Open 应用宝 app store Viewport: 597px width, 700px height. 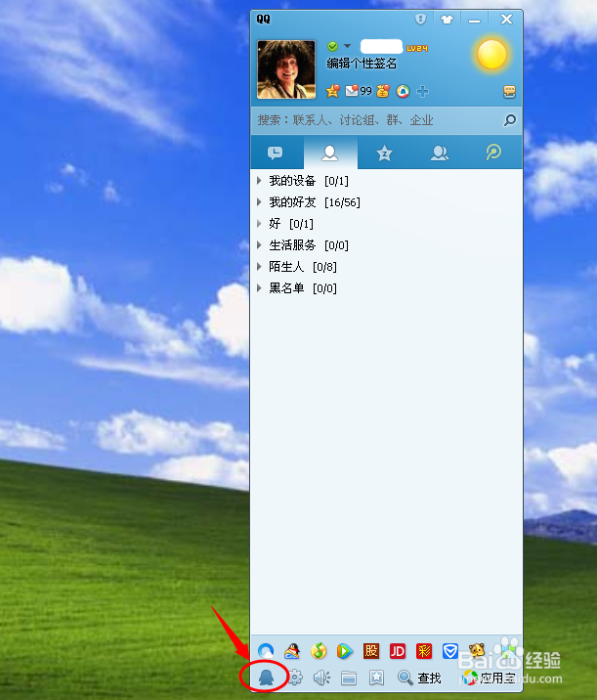pyautogui.click(x=490, y=678)
